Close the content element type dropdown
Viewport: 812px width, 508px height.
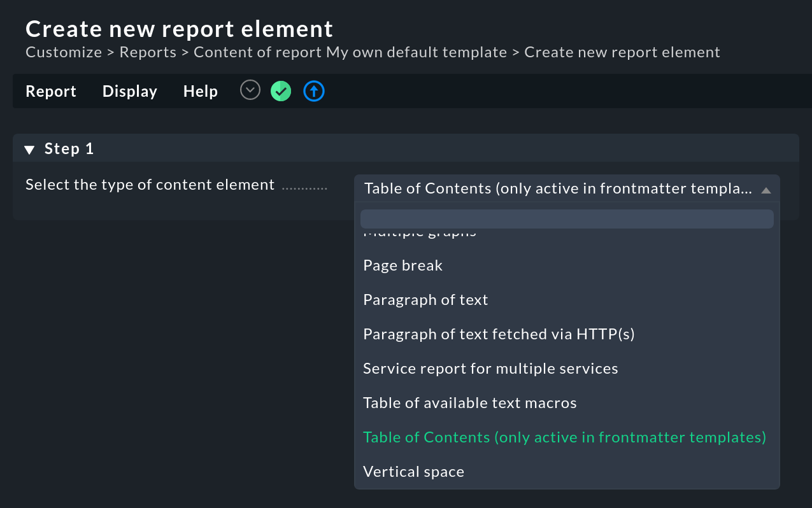pos(766,190)
